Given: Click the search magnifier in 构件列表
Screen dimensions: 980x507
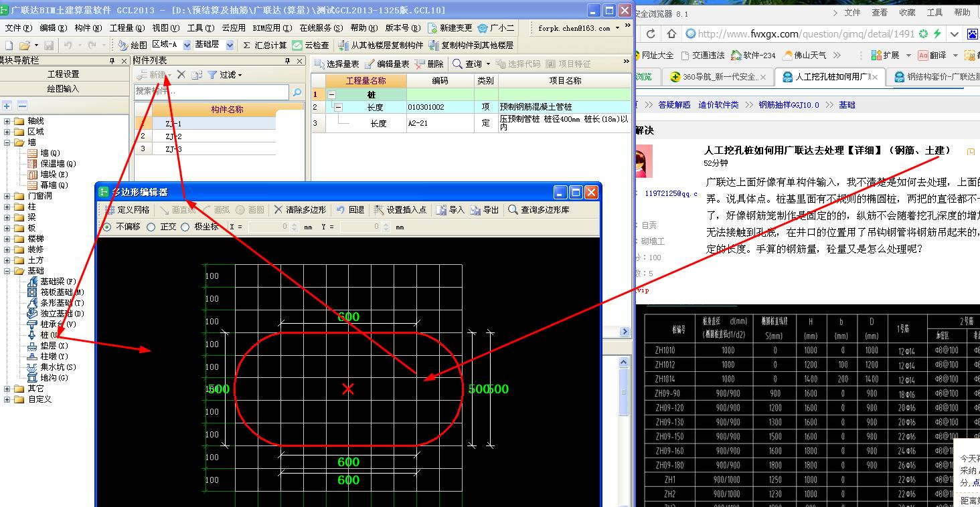Looking at the screenshot, I should [x=297, y=92].
